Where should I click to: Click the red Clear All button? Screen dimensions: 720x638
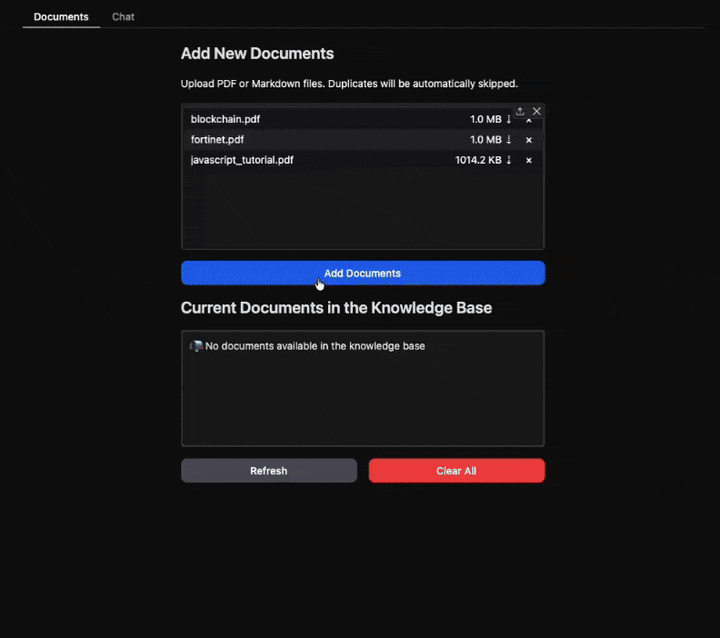[456, 471]
